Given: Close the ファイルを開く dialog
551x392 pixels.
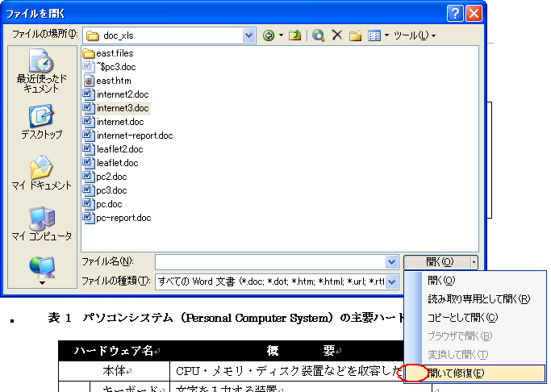Looking at the screenshot, I should pyautogui.click(x=474, y=14).
